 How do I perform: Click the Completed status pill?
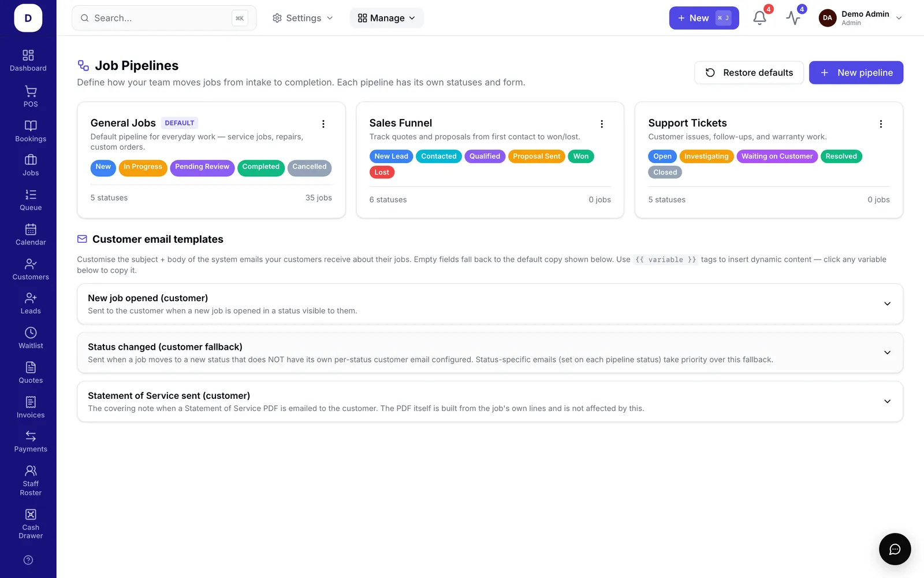pyautogui.click(x=260, y=167)
